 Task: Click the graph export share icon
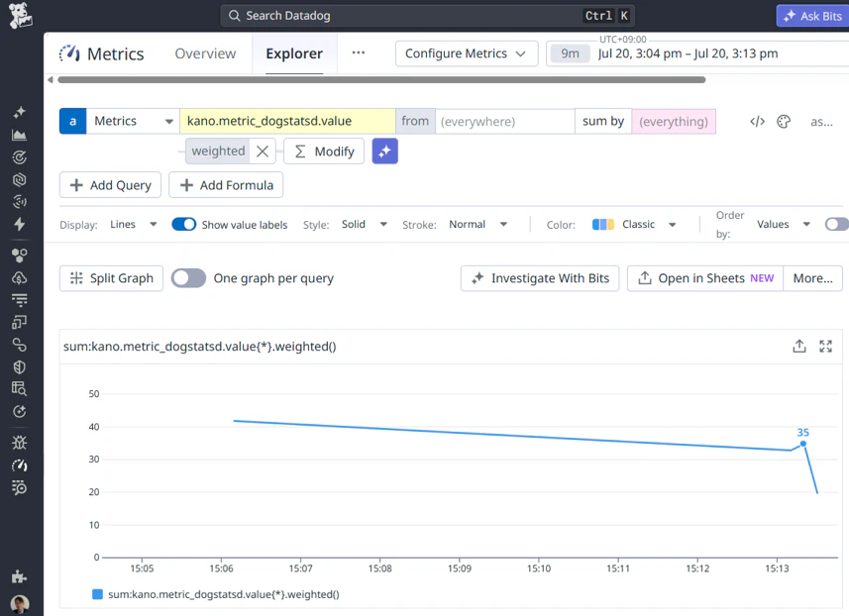(799, 346)
